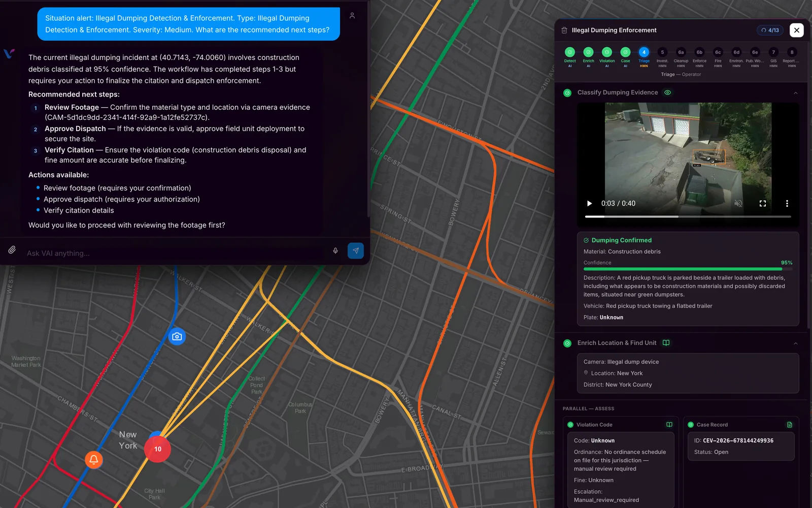Click the microphone voice input icon
Screen dimensions: 812x508
point(335,250)
